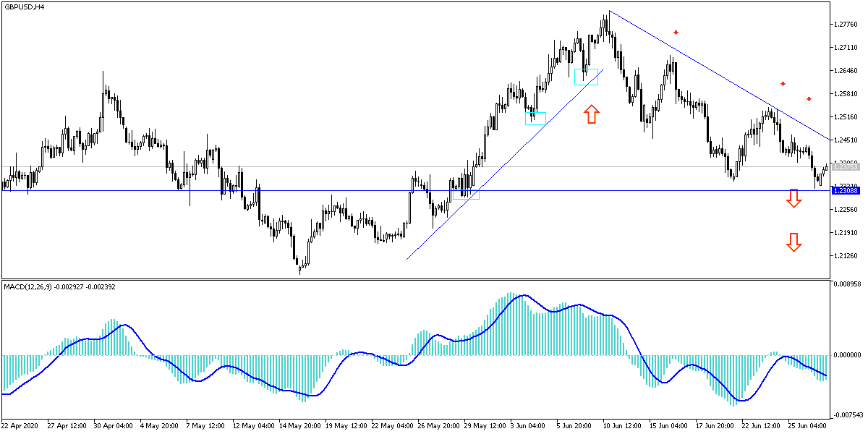Select the large red up arrow buy signal

pos(592,114)
